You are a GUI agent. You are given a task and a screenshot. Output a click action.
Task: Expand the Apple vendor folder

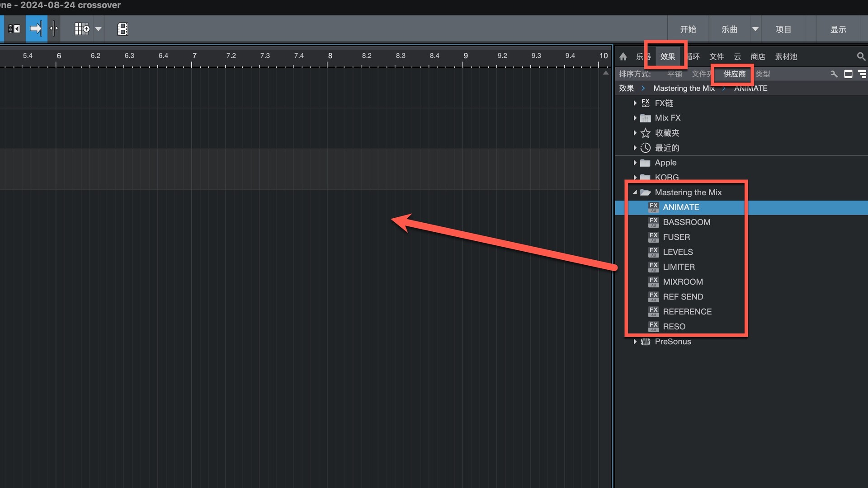pyautogui.click(x=635, y=163)
